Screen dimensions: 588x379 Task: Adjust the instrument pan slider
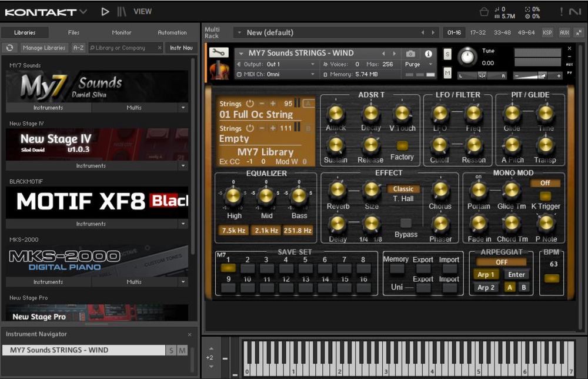(x=482, y=76)
